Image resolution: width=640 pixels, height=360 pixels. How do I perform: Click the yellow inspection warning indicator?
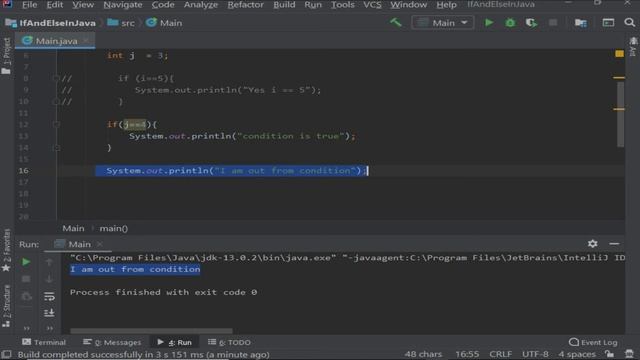(619, 54)
